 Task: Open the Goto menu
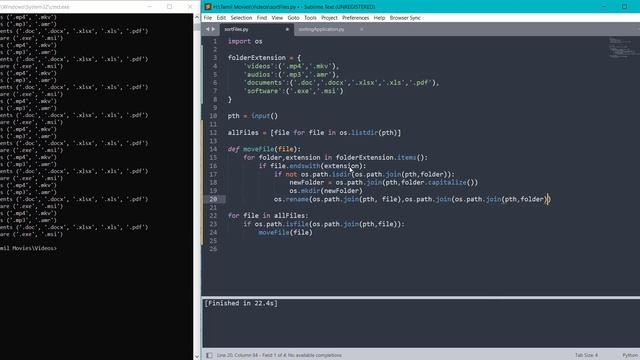point(293,18)
